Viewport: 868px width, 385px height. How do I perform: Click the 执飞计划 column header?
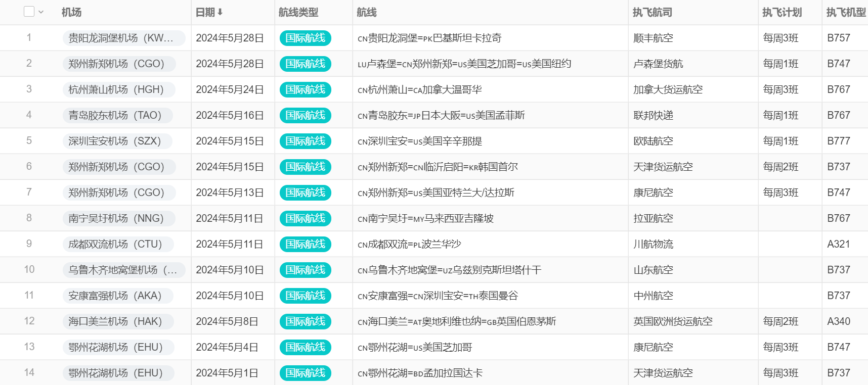pos(782,12)
